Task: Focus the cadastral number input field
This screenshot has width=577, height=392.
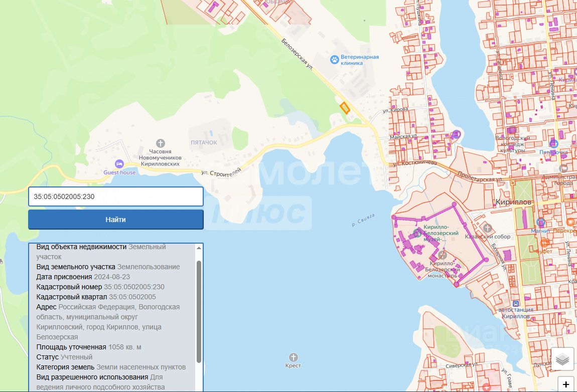Action: pyautogui.click(x=116, y=197)
